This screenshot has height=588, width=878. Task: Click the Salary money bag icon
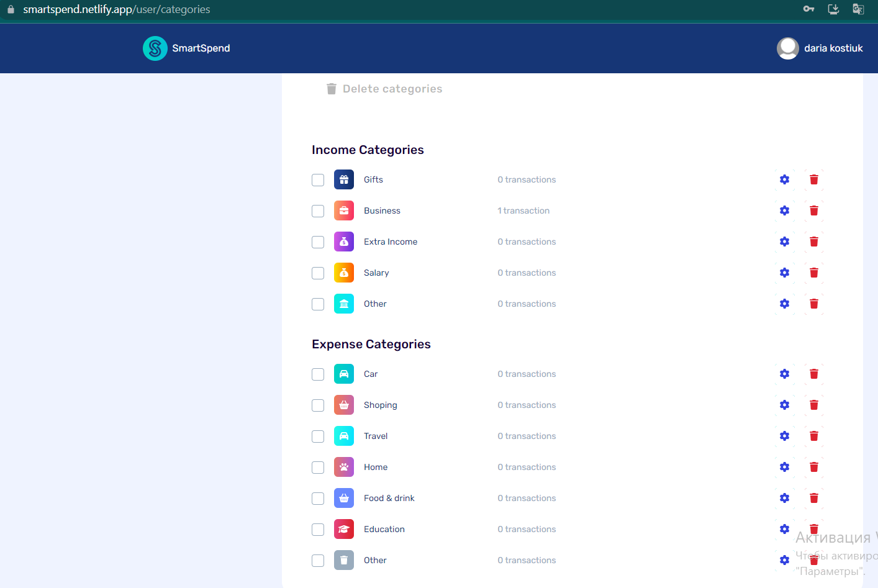(343, 273)
